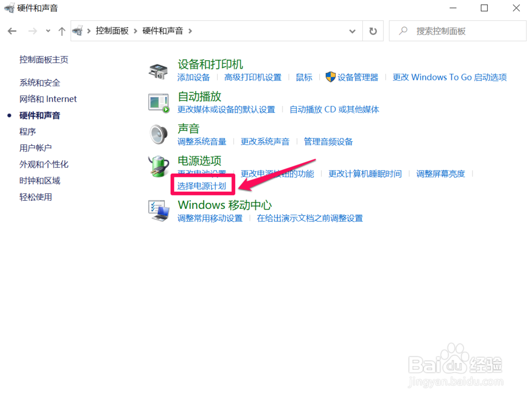
Task: Open the 声音 heading
Action: (x=189, y=129)
